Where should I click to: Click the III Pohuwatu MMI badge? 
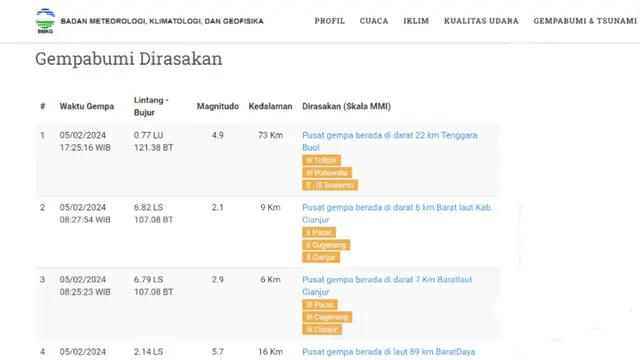point(327,173)
